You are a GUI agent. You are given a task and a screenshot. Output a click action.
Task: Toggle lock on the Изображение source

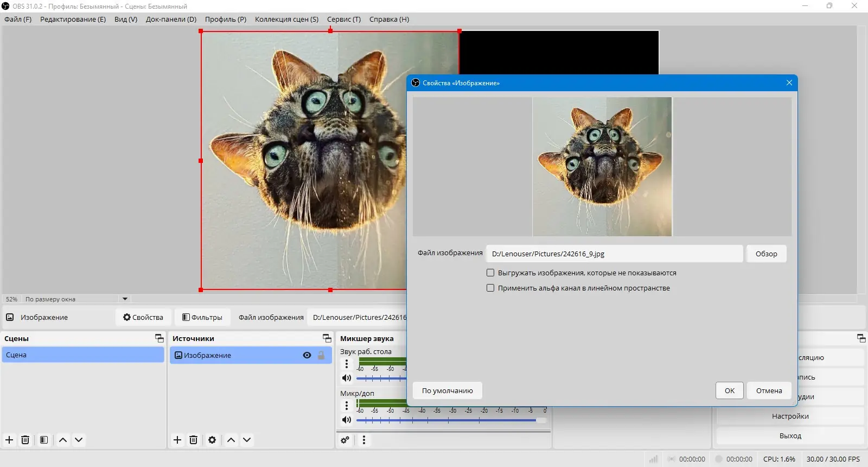(x=321, y=355)
